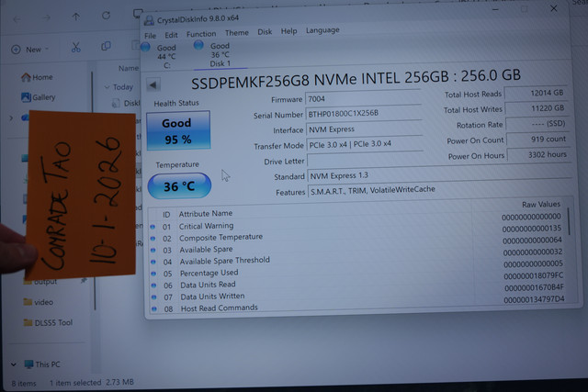Screen dimensions: 588x392
Task: Click Rotation Rate value ---- (SSD)
Action: point(537,124)
